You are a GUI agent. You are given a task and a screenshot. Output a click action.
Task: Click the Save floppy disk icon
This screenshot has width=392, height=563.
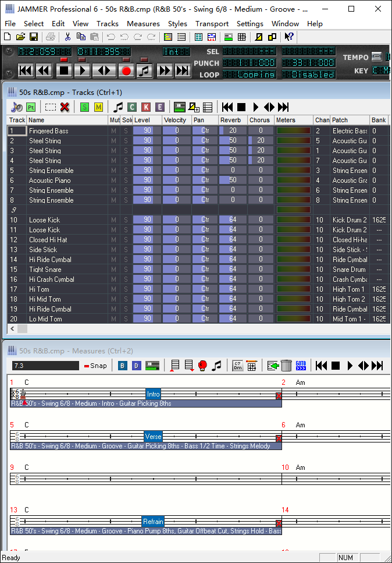[34, 37]
